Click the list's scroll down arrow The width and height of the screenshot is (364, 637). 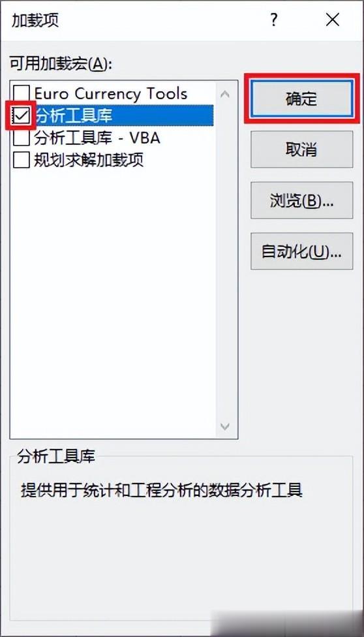(224, 426)
